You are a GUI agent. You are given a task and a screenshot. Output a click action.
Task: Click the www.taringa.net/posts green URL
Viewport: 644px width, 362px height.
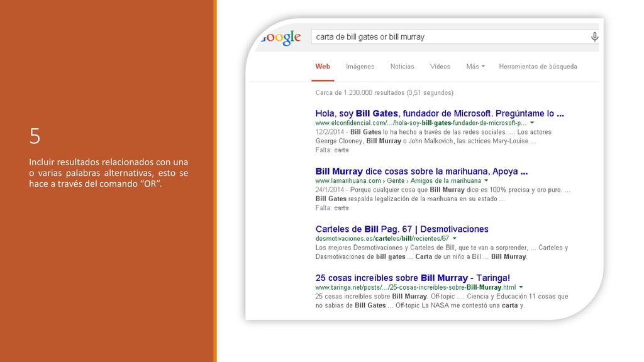[x=415, y=287]
